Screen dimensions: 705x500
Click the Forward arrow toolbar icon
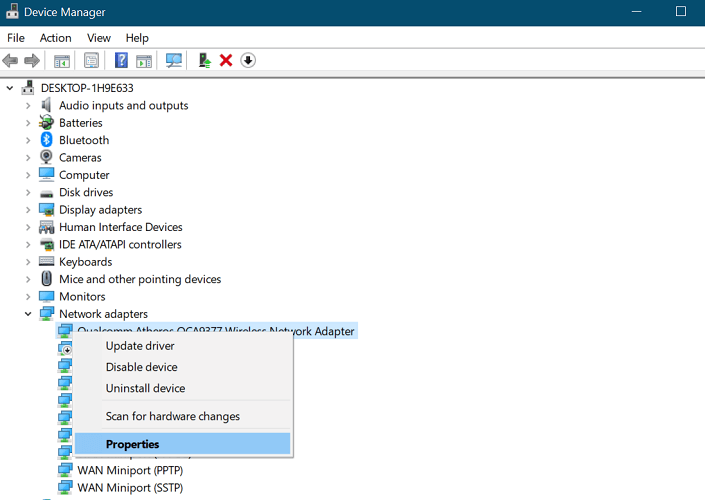click(x=31, y=60)
